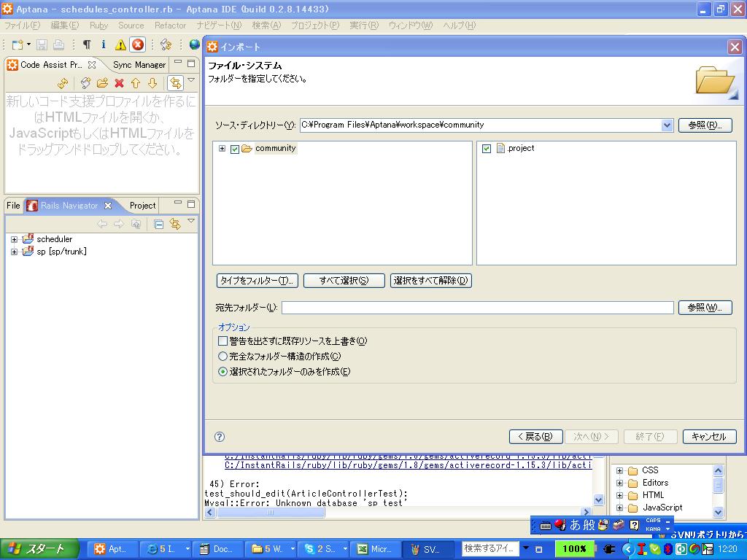Expand the scheduler project node
Screen dimensions: 747x560
15,239
